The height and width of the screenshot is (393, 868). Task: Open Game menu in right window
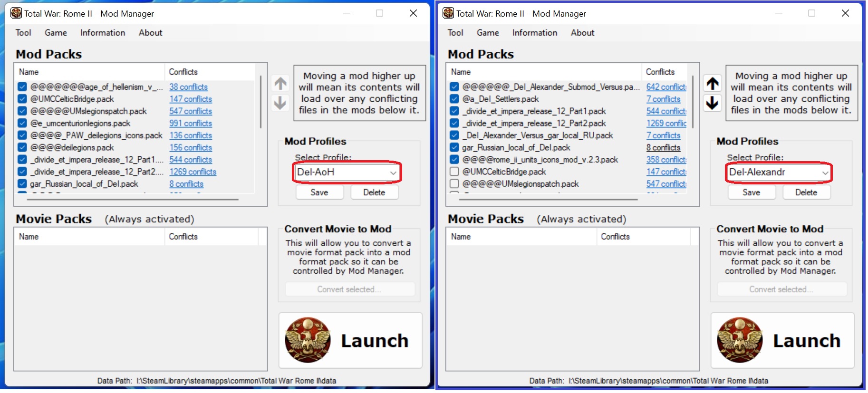point(488,33)
